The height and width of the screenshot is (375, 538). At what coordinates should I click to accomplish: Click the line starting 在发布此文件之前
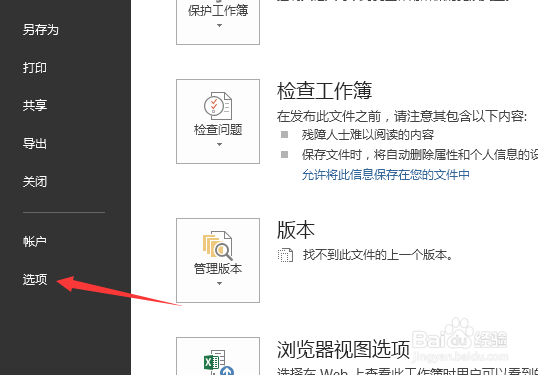pyautogui.click(x=402, y=116)
